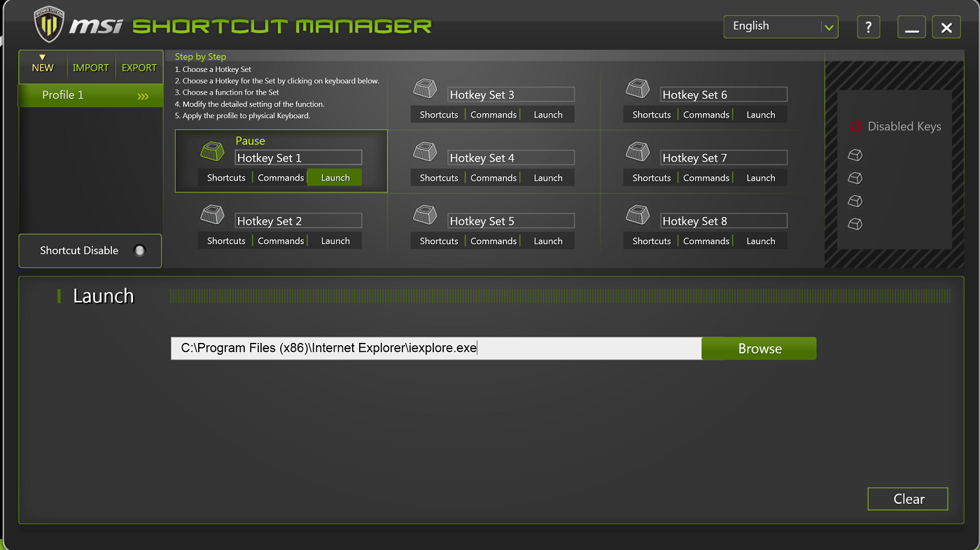Viewport: 980px width, 550px height.
Task: Open Shortcuts tab for Hotkey Set 4
Action: tap(439, 178)
